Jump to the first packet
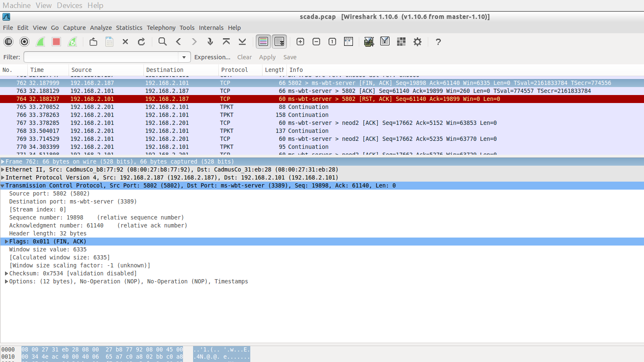 coord(226,42)
